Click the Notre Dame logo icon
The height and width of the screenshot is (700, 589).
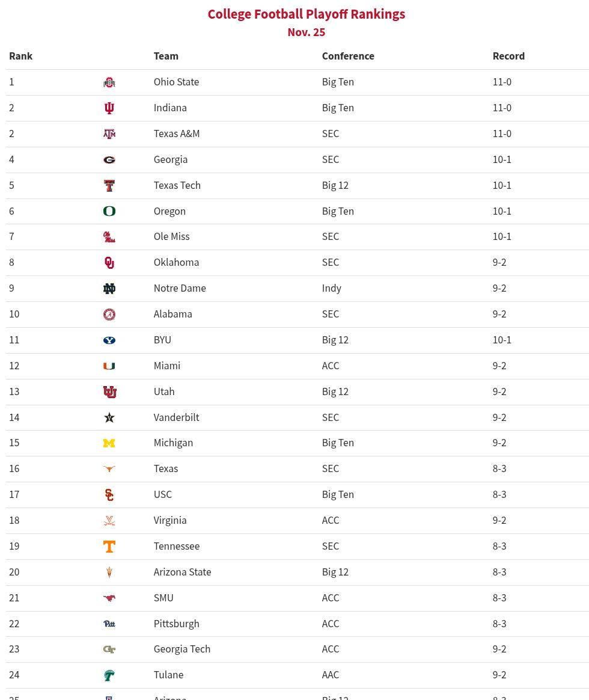pos(109,289)
